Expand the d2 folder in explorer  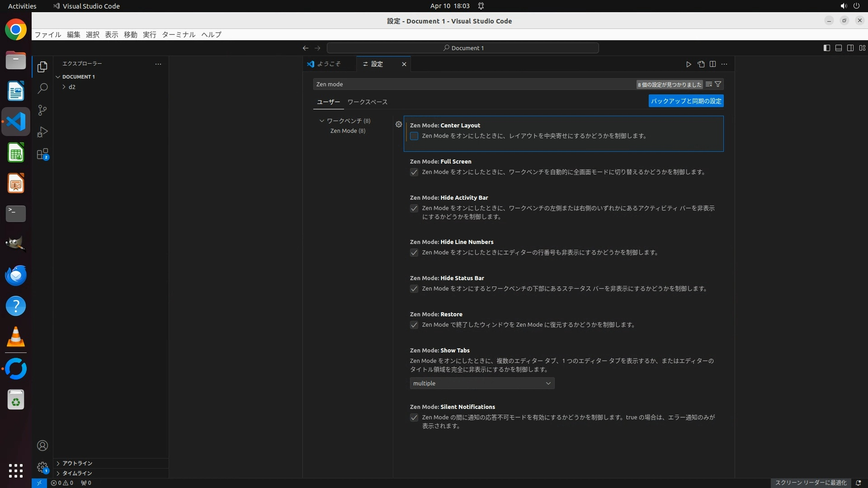point(71,87)
